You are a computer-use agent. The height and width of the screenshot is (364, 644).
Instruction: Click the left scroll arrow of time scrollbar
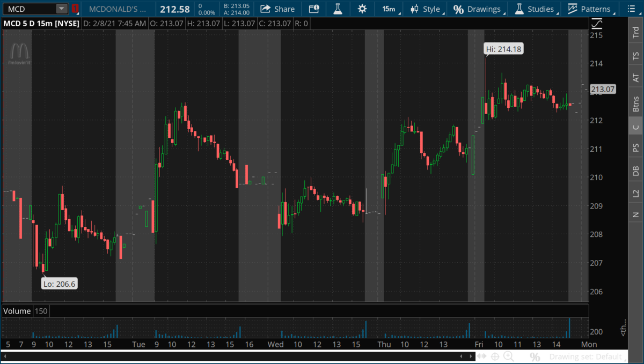pos(5,356)
